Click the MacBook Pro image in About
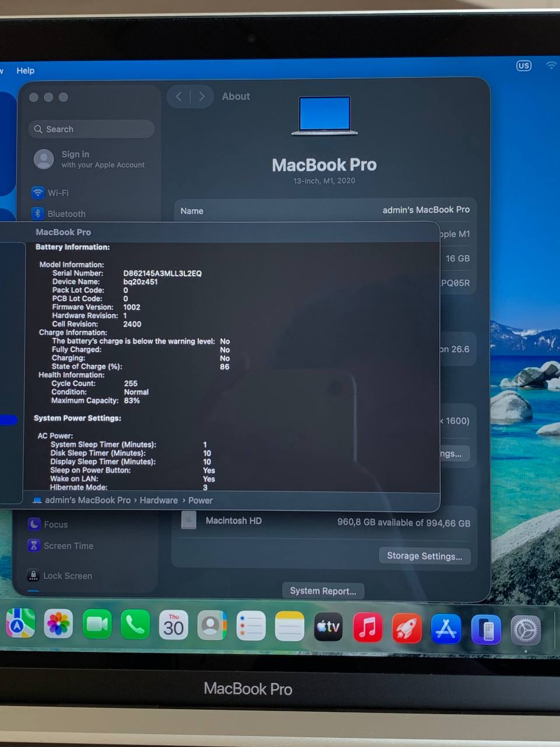 click(x=324, y=116)
